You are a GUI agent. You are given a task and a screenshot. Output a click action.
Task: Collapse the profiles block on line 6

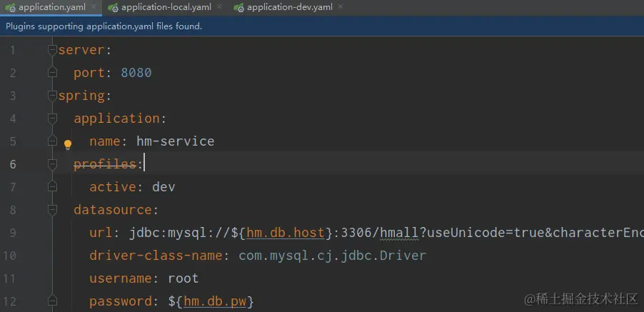(52, 164)
